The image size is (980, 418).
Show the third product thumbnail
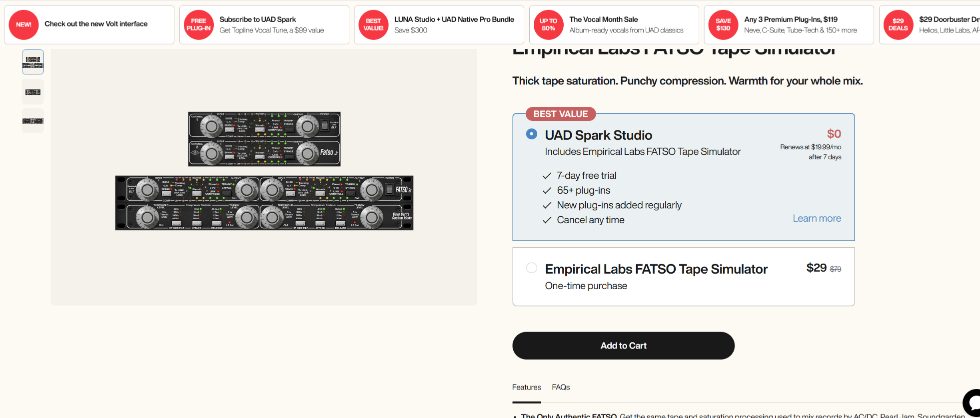pyautogui.click(x=33, y=121)
